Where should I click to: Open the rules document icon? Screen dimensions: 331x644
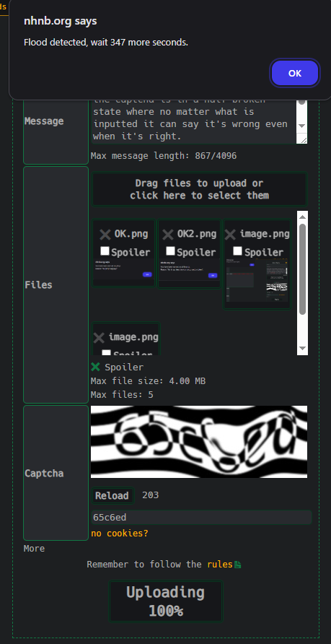click(237, 565)
